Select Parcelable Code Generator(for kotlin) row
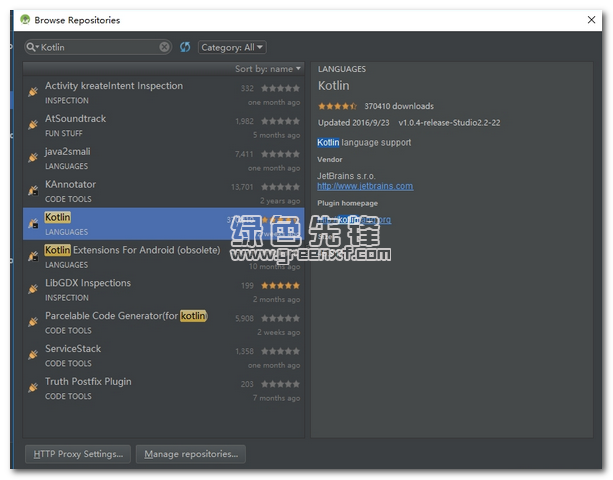 click(163, 322)
